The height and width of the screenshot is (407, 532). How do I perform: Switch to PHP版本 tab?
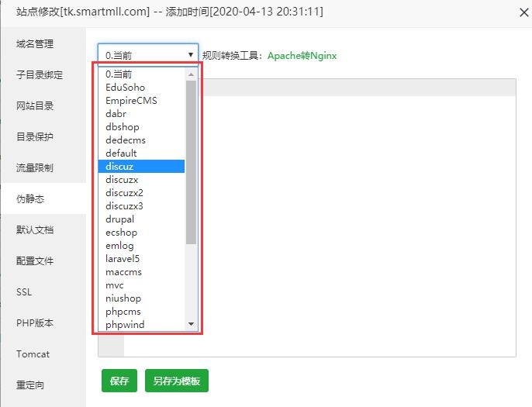(35, 323)
